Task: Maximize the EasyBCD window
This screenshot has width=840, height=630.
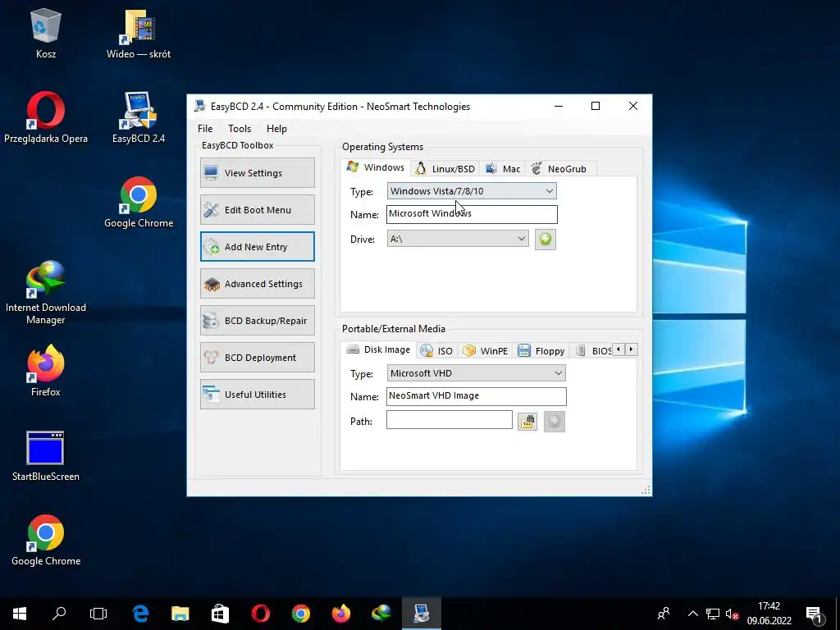Action: [x=596, y=106]
